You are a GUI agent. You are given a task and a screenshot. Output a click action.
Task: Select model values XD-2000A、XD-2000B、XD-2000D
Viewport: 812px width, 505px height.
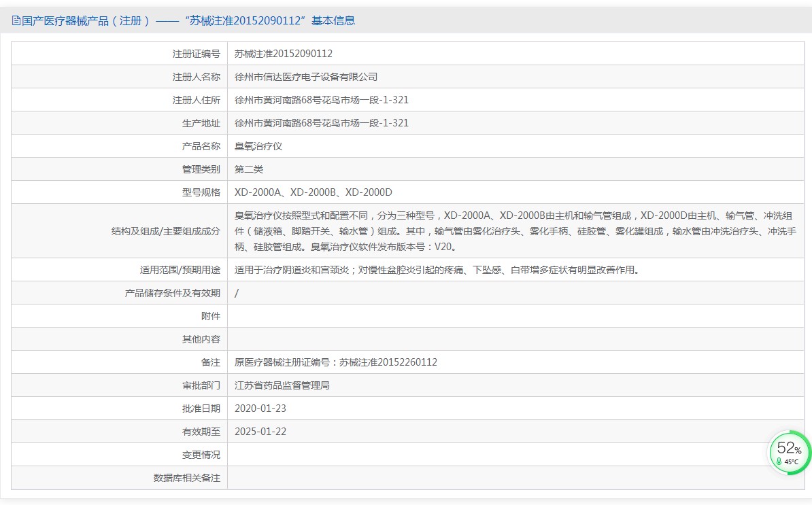point(314,192)
